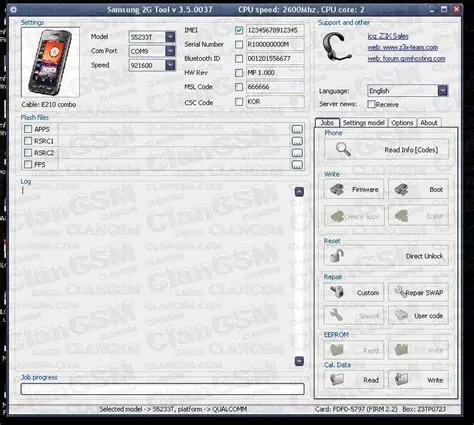Check the RSRC2 flash file checkbox
Image resolution: width=474 pixels, height=425 pixels.
point(28,153)
